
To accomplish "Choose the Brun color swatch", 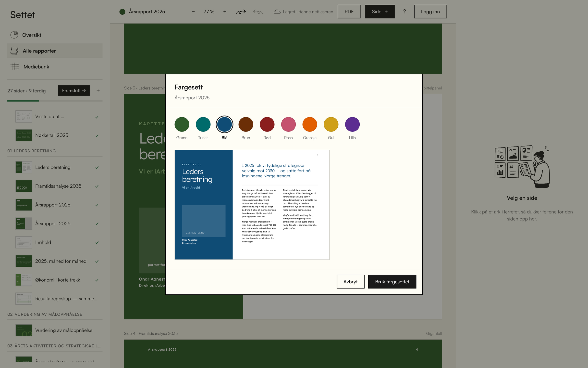I will click(246, 124).
